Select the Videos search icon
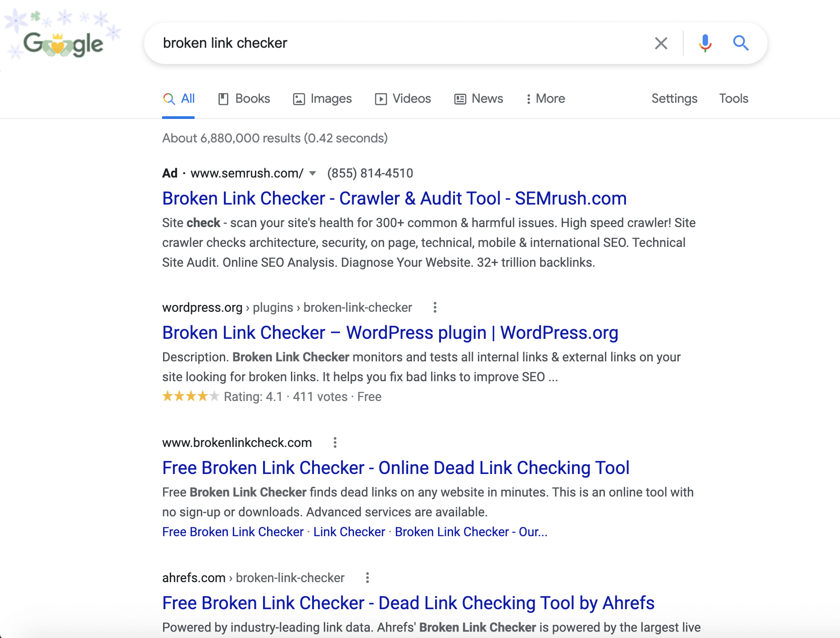 [x=381, y=98]
